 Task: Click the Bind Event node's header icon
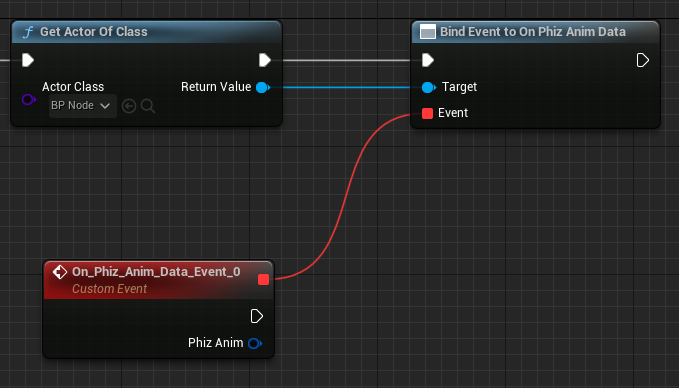click(x=428, y=32)
